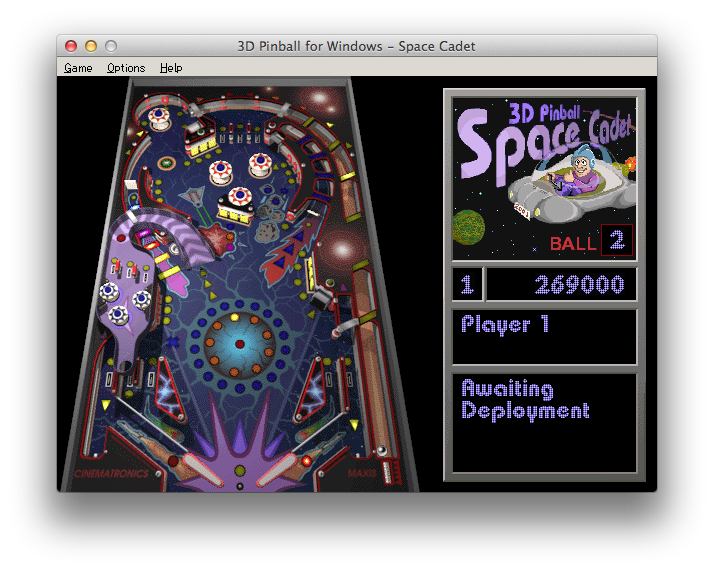Click the Player 1 label
The width and height of the screenshot is (714, 571).
click(505, 325)
